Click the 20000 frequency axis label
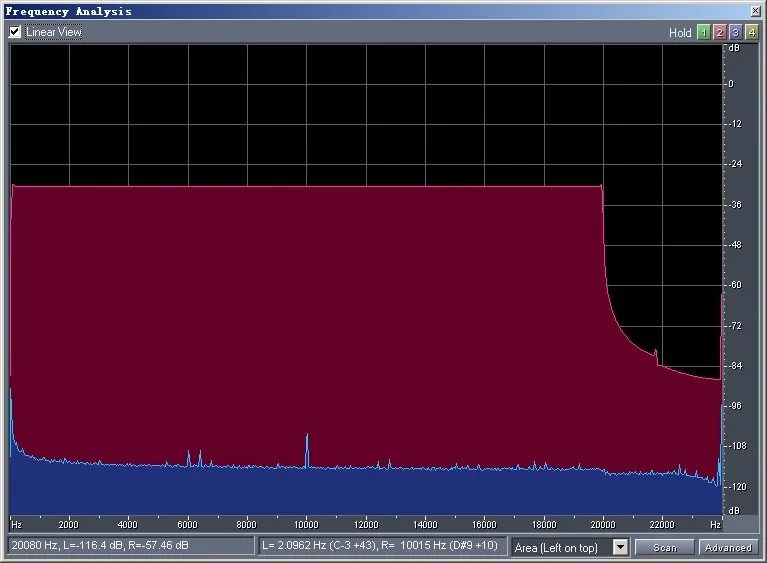 click(x=603, y=524)
